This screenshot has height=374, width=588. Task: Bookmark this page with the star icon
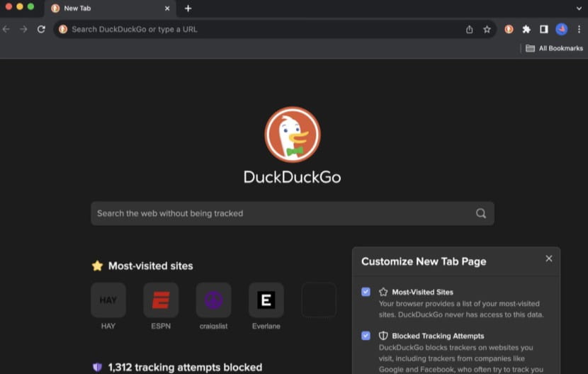pyautogui.click(x=487, y=29)
